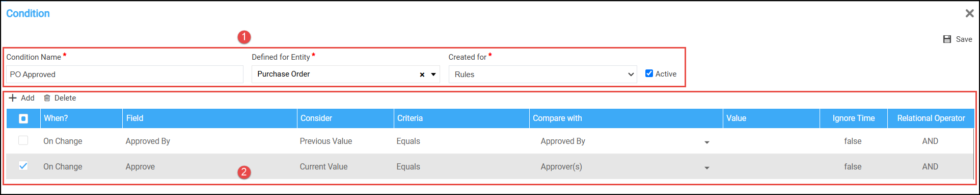Toggle the Active checkbox
Screen dimensions: 980x195
[649, 74]
